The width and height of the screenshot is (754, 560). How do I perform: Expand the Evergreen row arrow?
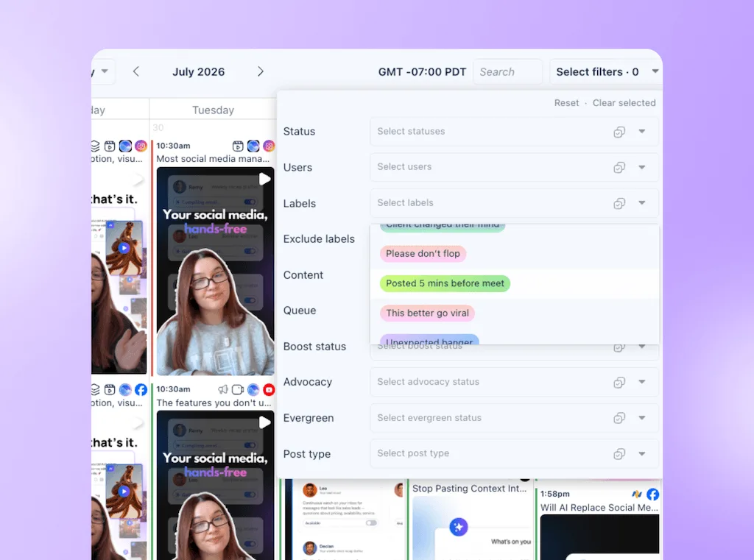point(642,418)
